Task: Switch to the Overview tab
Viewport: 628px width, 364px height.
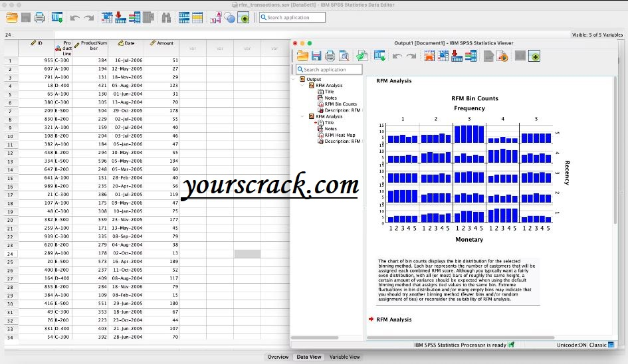Action: (278, 357)
